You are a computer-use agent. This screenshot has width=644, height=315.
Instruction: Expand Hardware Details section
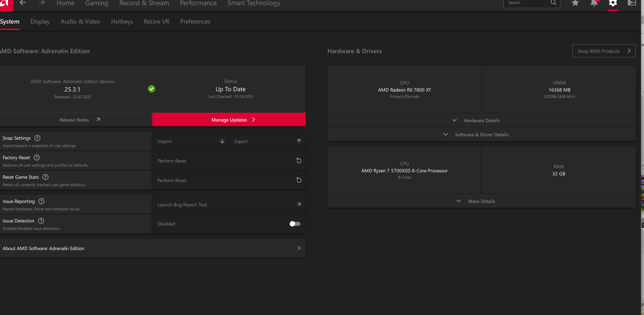point(482,120)
